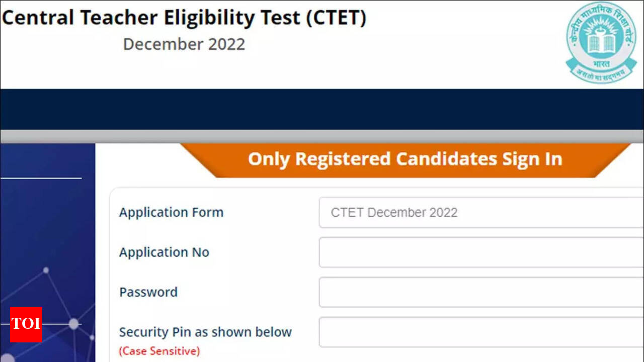Click the small upper network node dot
The height and width of the screenshot is (362, 644).
(46, 270)
